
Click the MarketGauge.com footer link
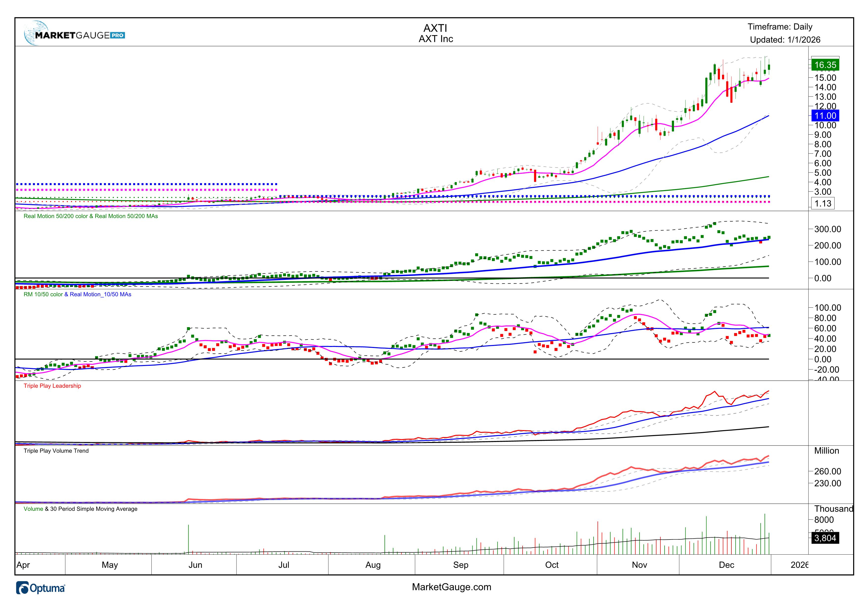click(x=451, y=587)
